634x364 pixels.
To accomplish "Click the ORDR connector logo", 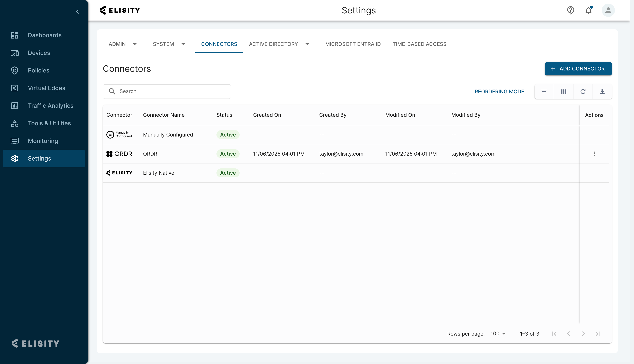I will pos(119,154).
